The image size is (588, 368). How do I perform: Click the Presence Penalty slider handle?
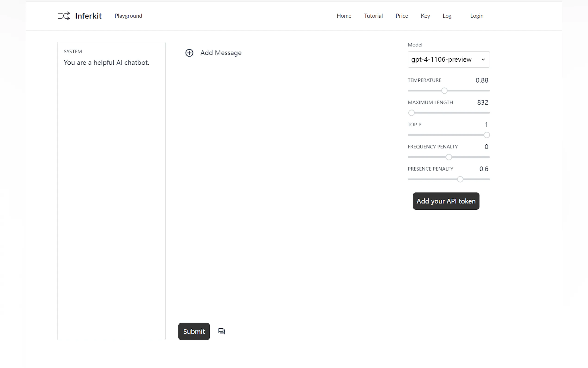[x=460, y=179]
